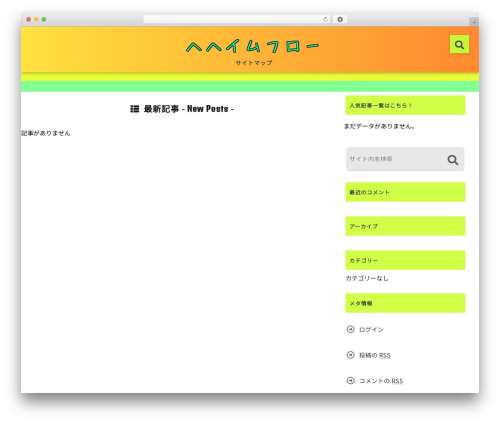Click the list icon beside 最新記事 heading
This screenshot has height=423, width=500.
tap(135, 109)
